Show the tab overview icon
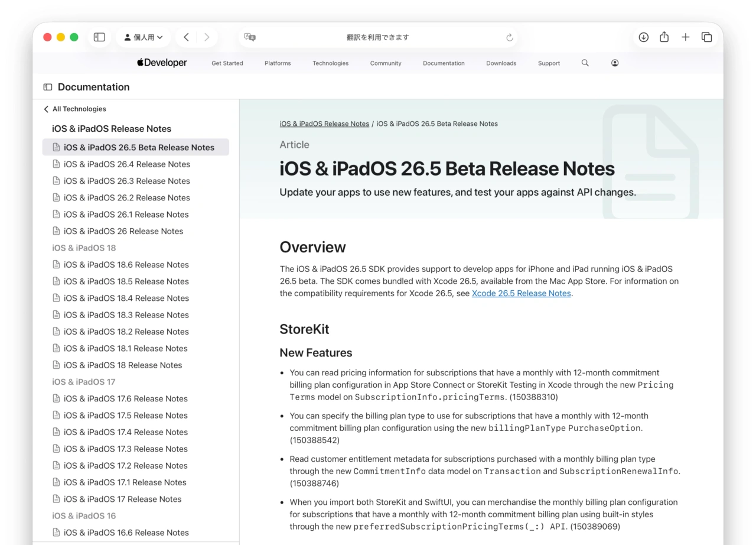 (x=706, y=37)
